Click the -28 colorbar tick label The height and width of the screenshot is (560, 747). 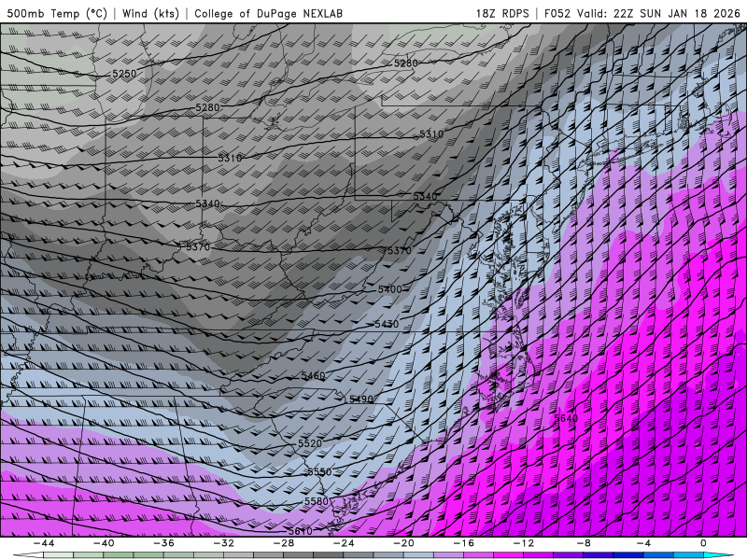tap(284, 543)
